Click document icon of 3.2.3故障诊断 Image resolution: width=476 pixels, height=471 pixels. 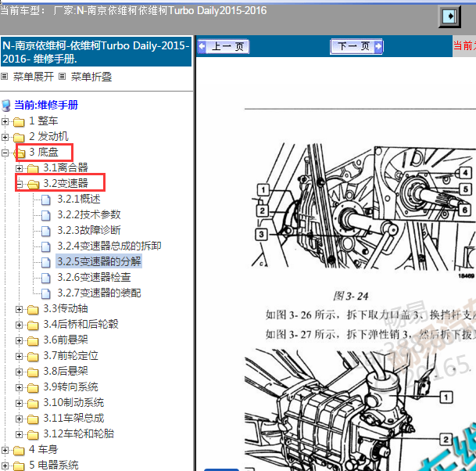(x=46, y=232)
